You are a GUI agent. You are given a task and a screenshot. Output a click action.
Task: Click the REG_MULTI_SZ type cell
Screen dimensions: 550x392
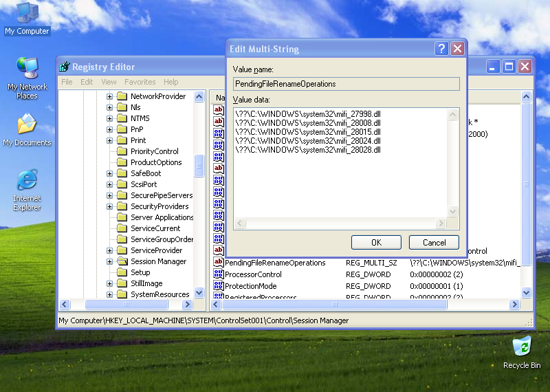point(371,263)
